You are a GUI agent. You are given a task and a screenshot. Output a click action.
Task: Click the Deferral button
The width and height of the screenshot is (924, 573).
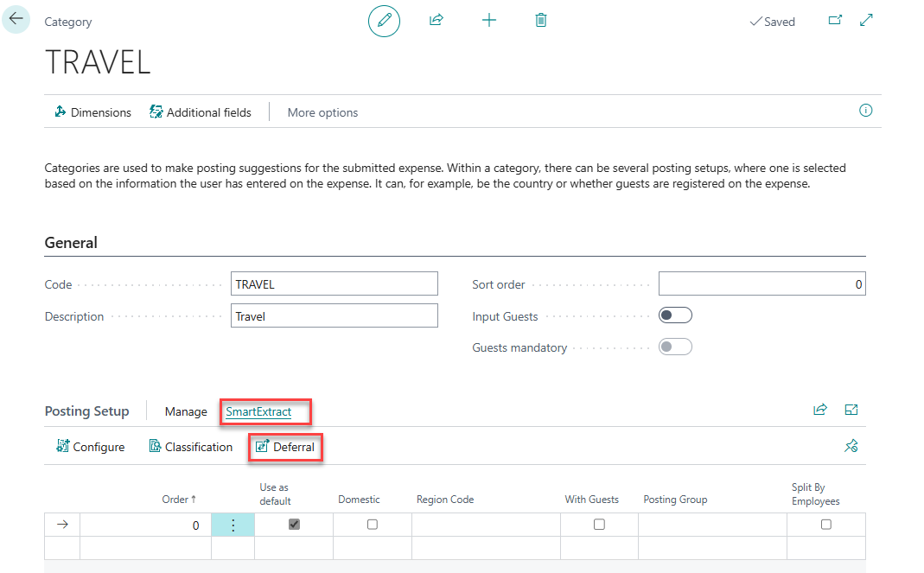point(285,447)
